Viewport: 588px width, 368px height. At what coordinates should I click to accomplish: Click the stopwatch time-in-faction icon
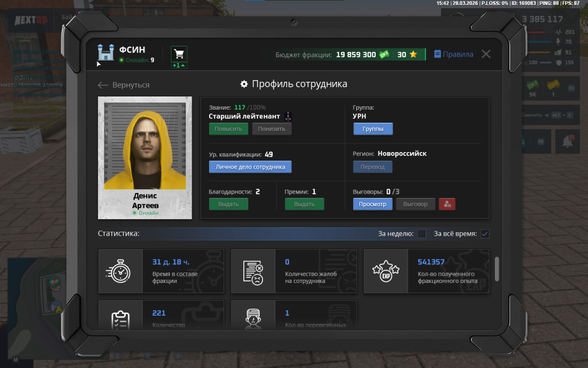[120, 271]
